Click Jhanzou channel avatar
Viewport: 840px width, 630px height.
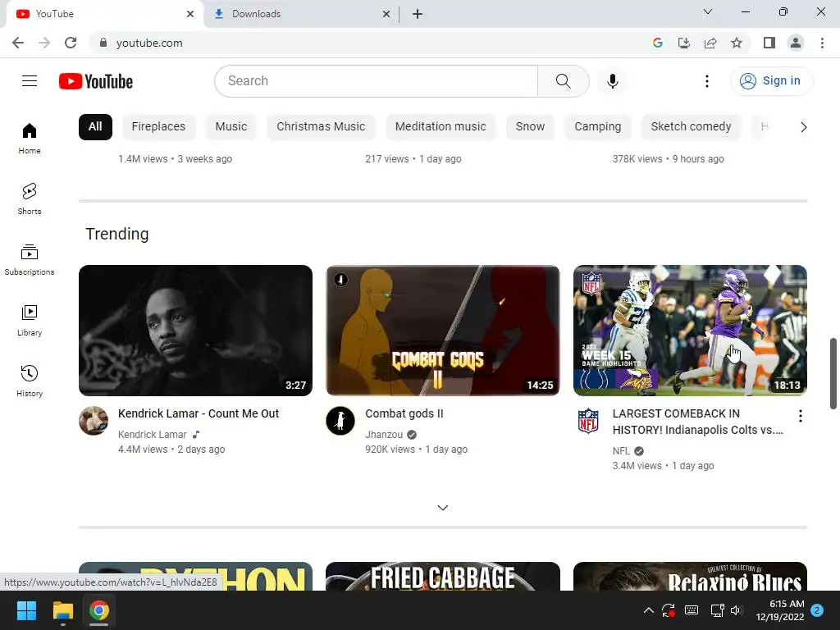coord(340,421)
